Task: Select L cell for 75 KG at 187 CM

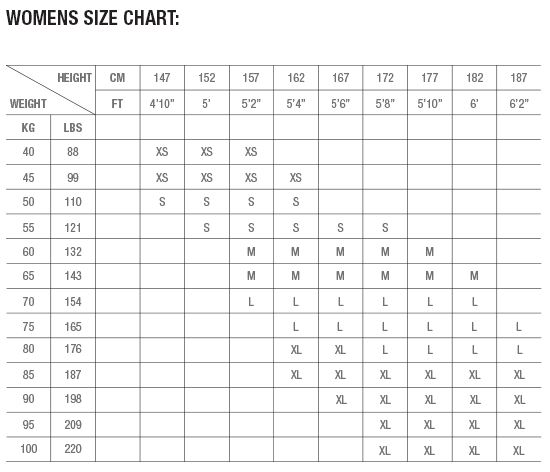Action: [519, 327]
